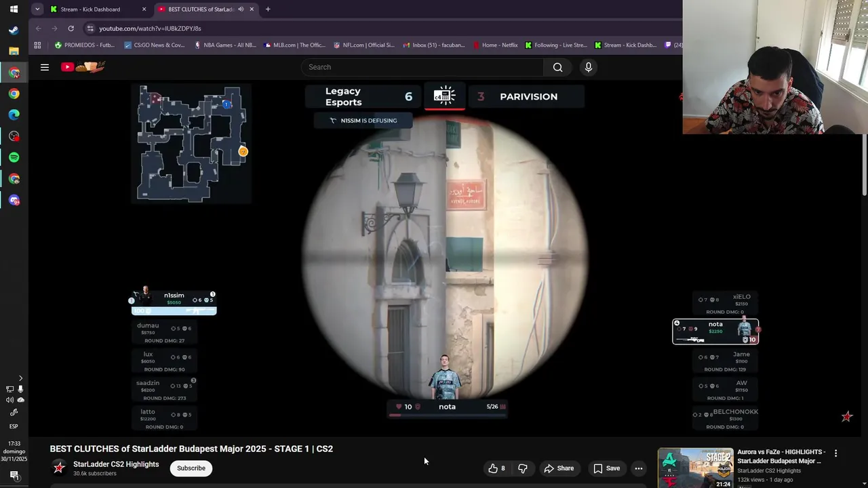The image size is (868, 488).
Task: Open microphone tray icon
Action: click(20, 389)
